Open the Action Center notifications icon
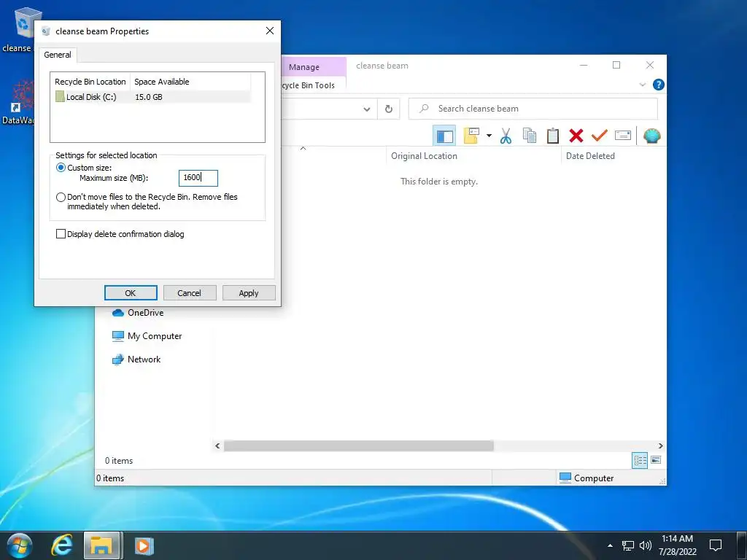This screenshot has height=560, width=747. (715, 545)
